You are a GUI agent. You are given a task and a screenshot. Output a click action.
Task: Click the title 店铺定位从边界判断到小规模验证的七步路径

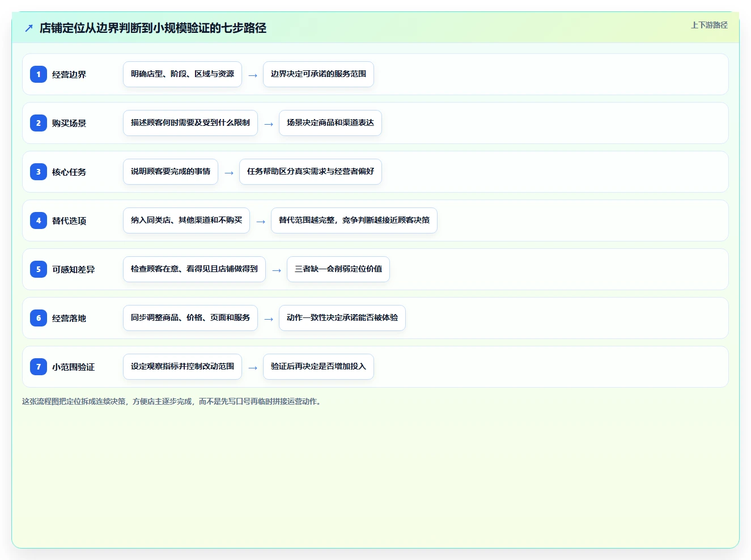click(x=153, y=28)
